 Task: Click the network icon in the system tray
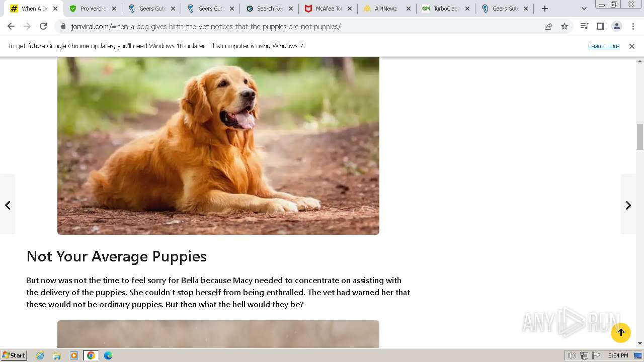[x=584, y=355]
